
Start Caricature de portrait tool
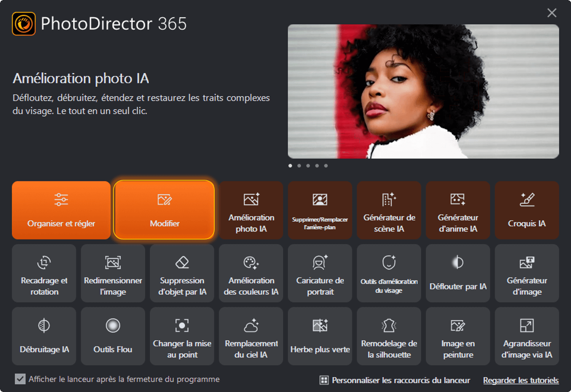320,273
